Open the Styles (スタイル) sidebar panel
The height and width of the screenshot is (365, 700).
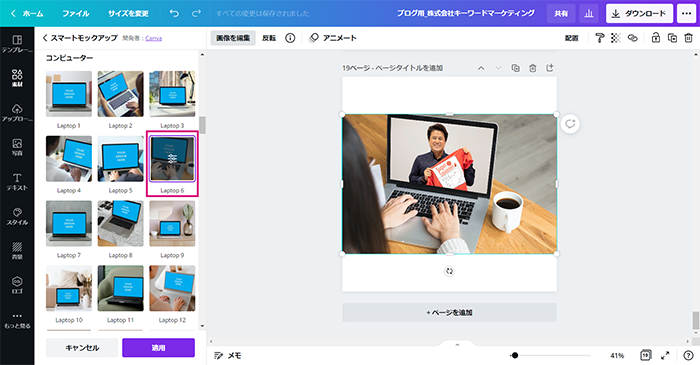point(17,216)
